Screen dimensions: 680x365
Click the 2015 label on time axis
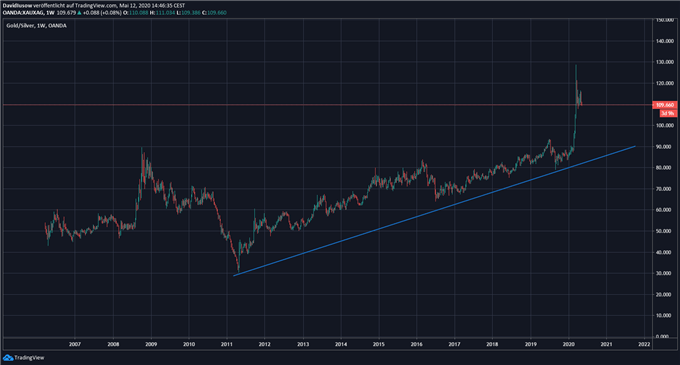(x=379, y=344)
